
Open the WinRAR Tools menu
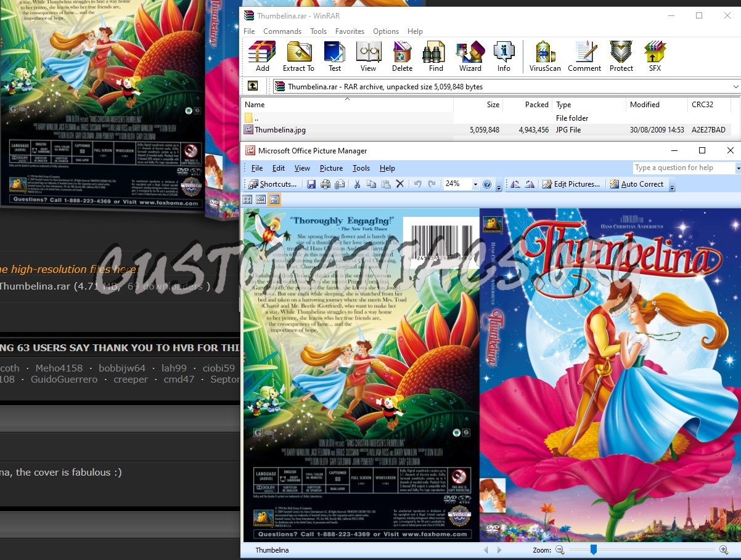319,31
